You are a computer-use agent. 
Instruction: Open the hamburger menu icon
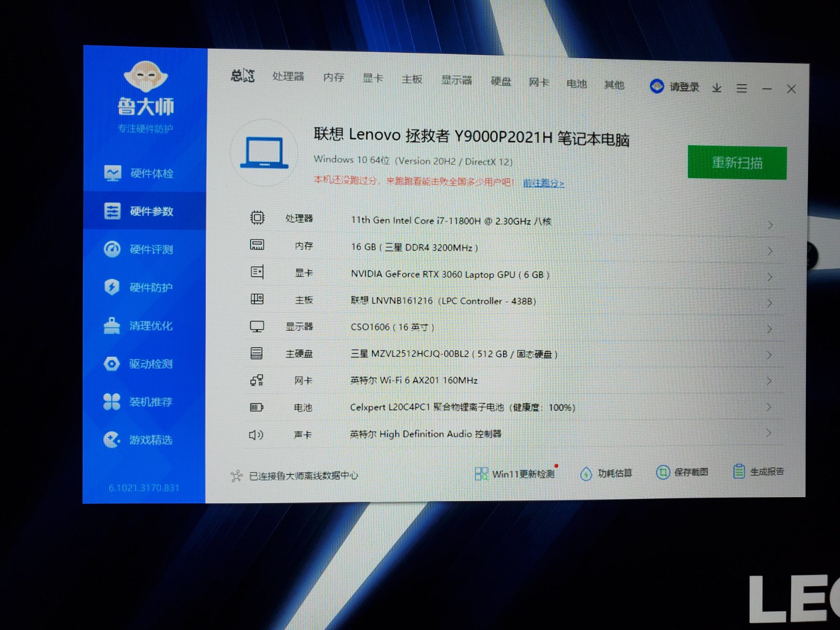click(741, 89)
